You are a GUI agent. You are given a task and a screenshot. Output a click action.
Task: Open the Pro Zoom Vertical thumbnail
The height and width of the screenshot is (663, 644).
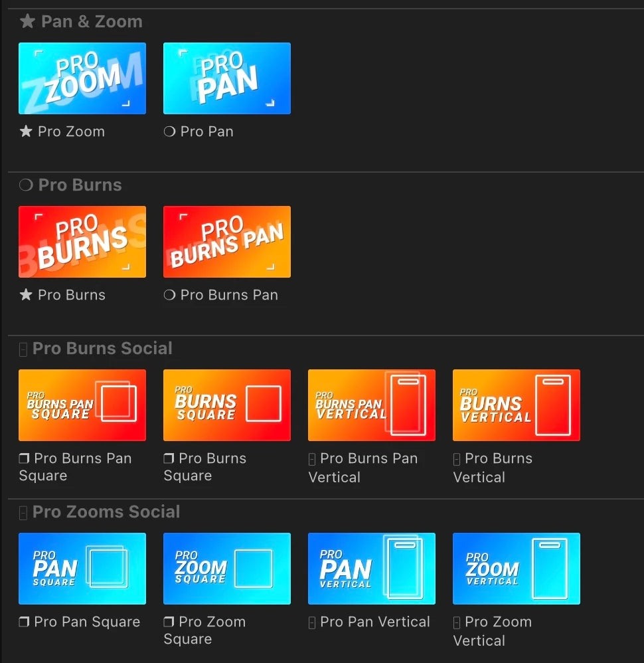(x=517, y=569)
